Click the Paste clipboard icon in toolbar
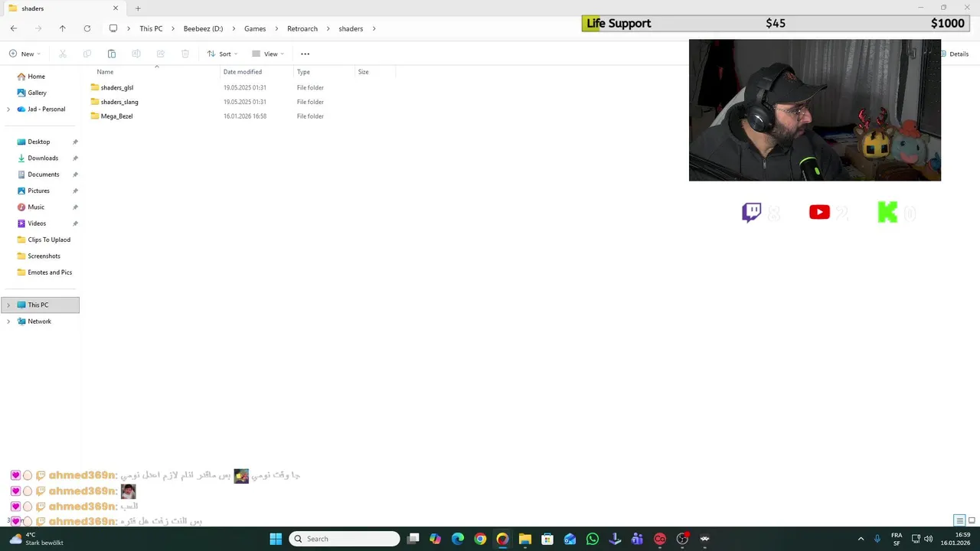The height and width of the screenshot is (551, 980). click(x=112, y=54)
